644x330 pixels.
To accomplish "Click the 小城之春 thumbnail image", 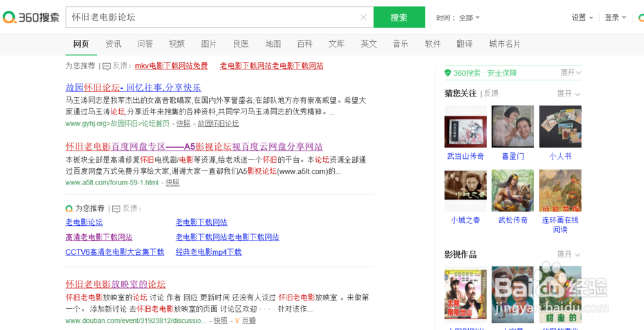I will [x=466, y=190].
